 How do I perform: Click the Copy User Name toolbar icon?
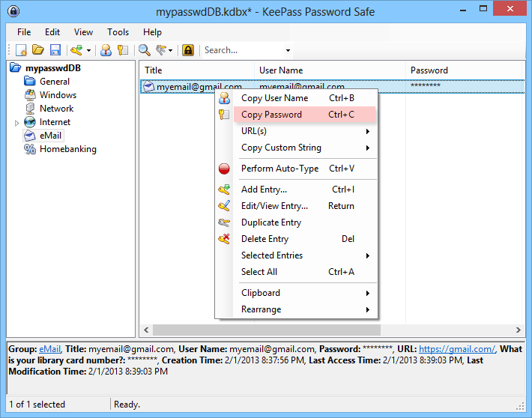click(106, 50)
